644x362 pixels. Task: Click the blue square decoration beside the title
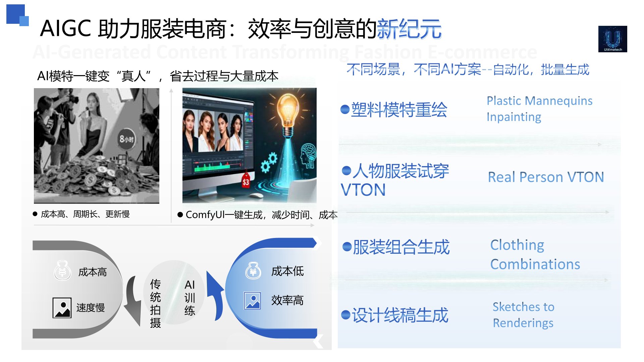point(17,15)
